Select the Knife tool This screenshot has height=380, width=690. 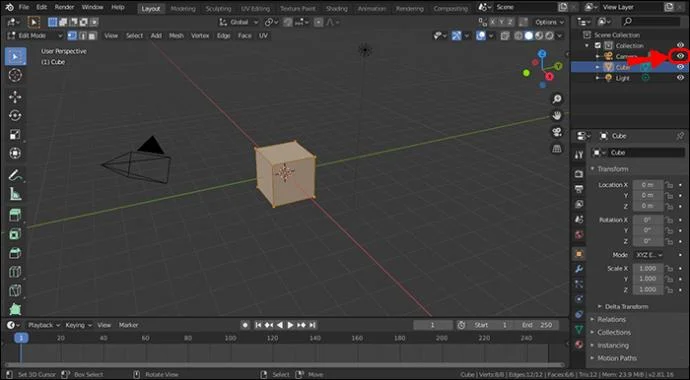click(x=15, y=291)
